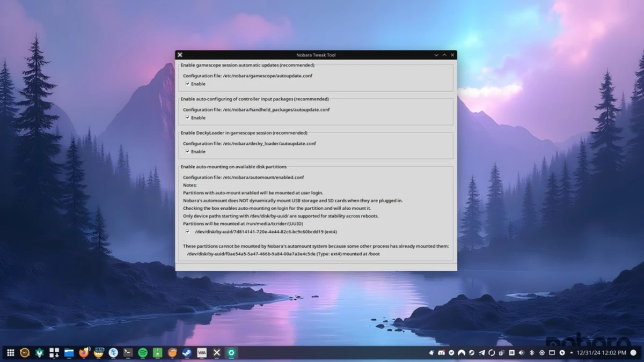
Task: Open the terminal from the taskbar
Action: (127, 353)
